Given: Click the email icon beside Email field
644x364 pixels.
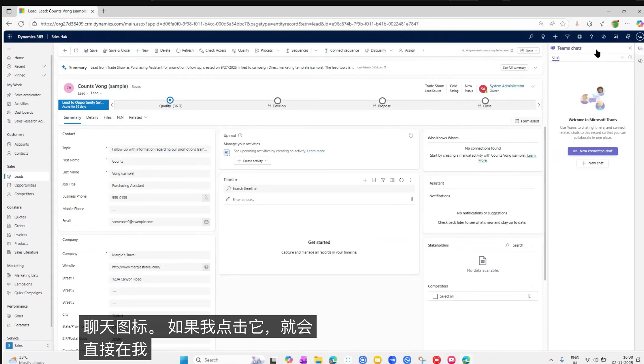Looking at the screenshot, I should [206, 222].
